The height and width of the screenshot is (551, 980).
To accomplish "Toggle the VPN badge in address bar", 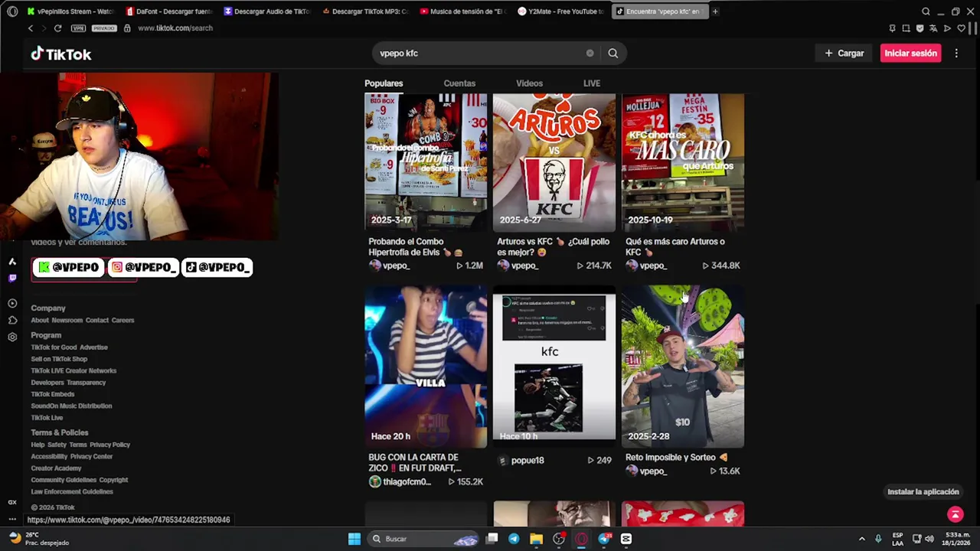I will click(78, 28).
